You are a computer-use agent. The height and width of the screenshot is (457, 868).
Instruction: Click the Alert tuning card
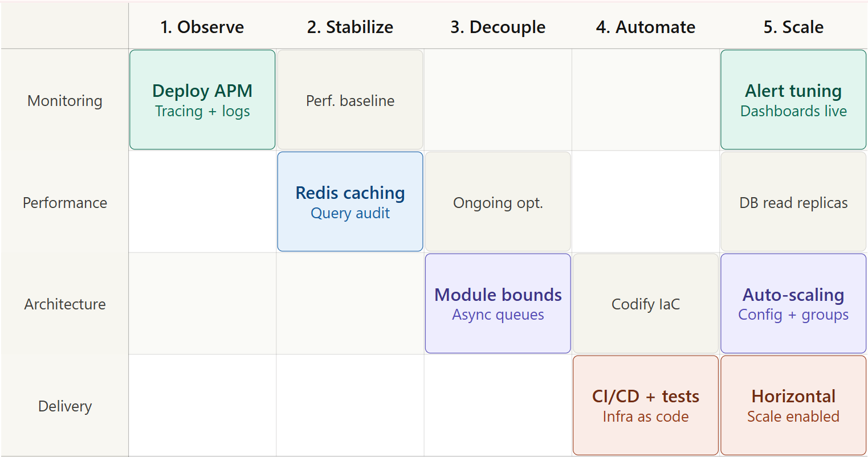(x=793, y=100)
